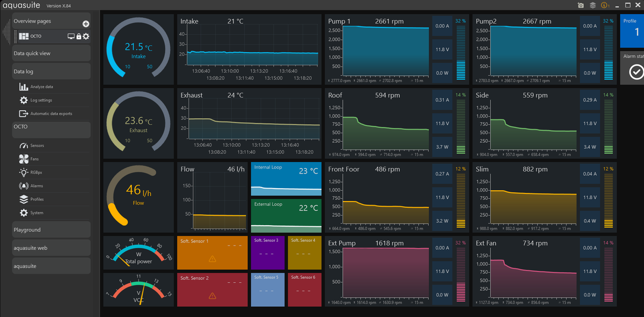The width and height of the screenshot is (644, 317).
Task: Open RGBpx light bulb icon
Action: (24, 172)
